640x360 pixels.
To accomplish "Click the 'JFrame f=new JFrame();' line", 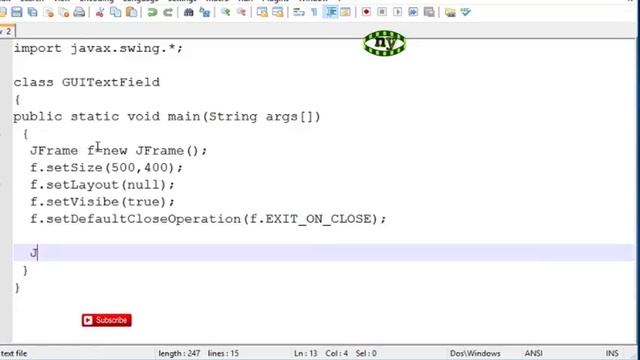I will click(x=118, y=151).
